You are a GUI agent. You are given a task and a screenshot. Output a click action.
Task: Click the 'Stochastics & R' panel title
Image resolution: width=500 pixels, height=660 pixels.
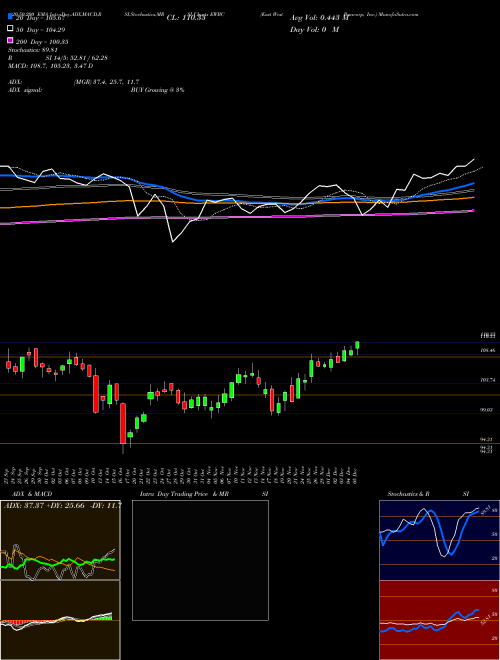point(409,494)
